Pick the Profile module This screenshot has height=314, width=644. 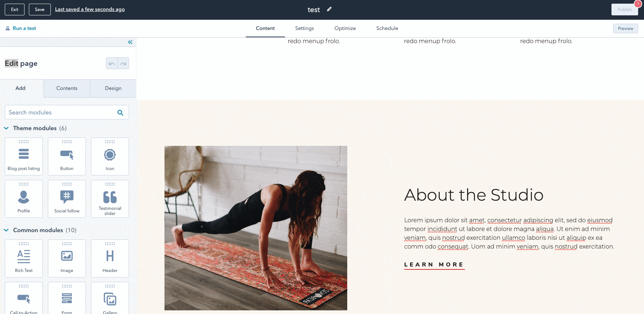coord(24,199)
